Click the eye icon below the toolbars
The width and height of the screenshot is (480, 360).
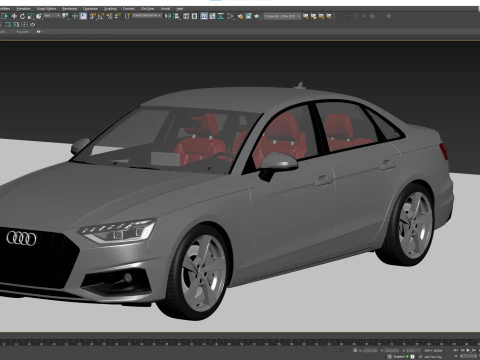tap(38, 31)
